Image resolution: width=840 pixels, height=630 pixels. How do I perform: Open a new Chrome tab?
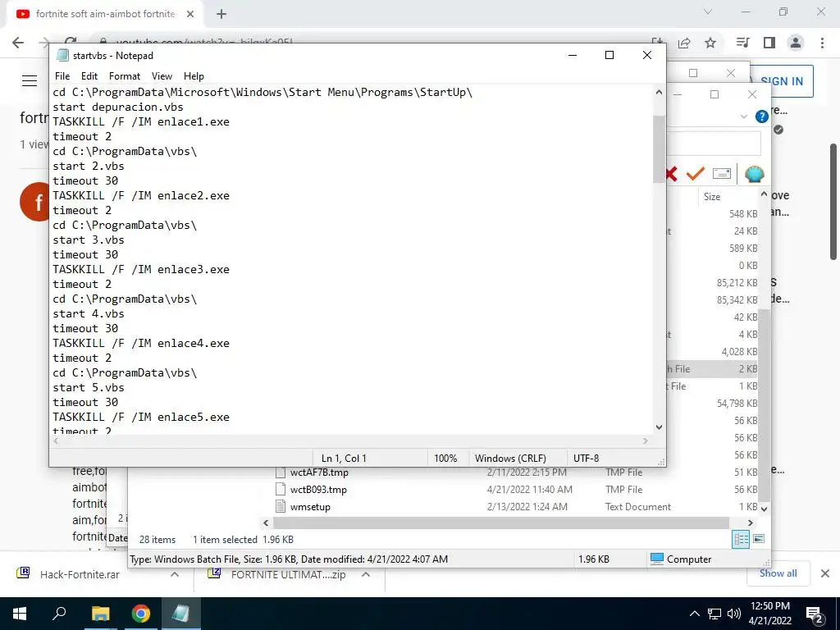tap(221, 14)
